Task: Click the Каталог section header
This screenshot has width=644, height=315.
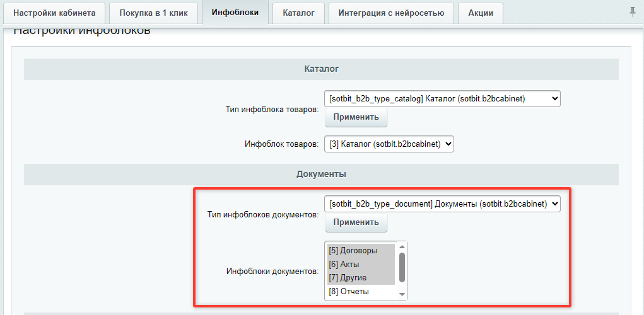Action: pos(321,69)
